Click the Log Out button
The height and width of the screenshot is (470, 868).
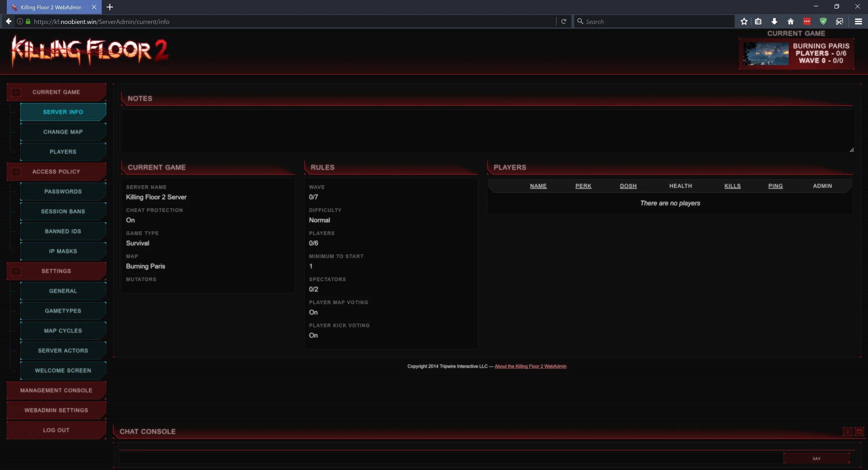(x=56, y=430)
